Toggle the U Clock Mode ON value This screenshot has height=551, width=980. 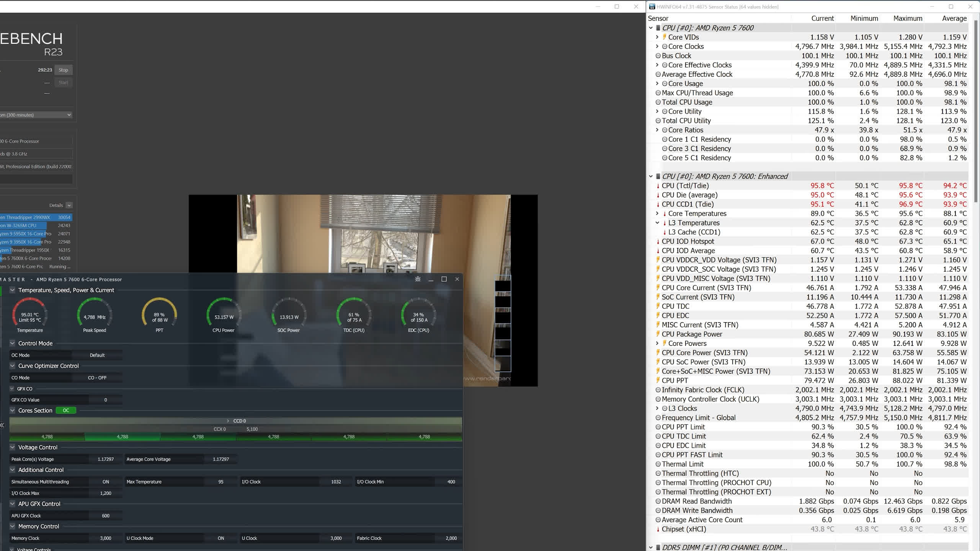pos(220,538)
